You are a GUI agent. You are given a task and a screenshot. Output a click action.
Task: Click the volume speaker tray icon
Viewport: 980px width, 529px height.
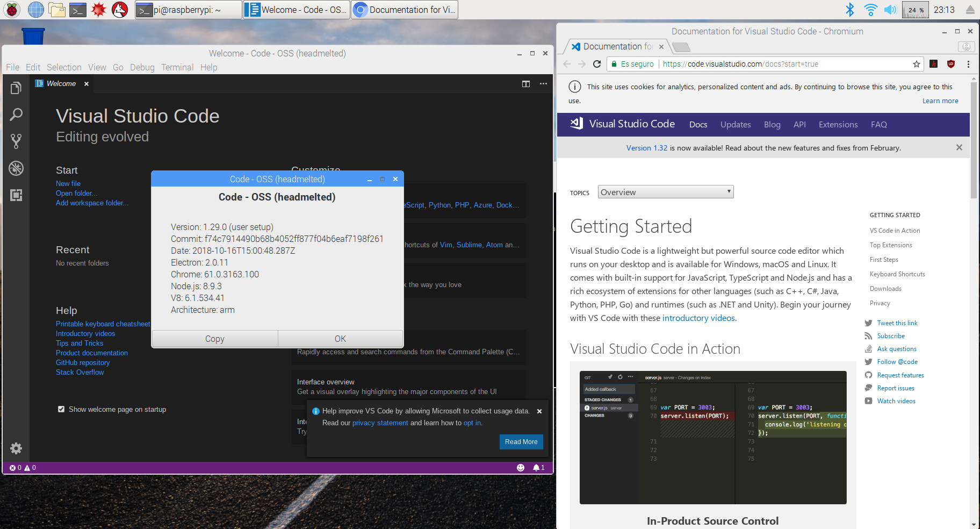tap(890, 10)
